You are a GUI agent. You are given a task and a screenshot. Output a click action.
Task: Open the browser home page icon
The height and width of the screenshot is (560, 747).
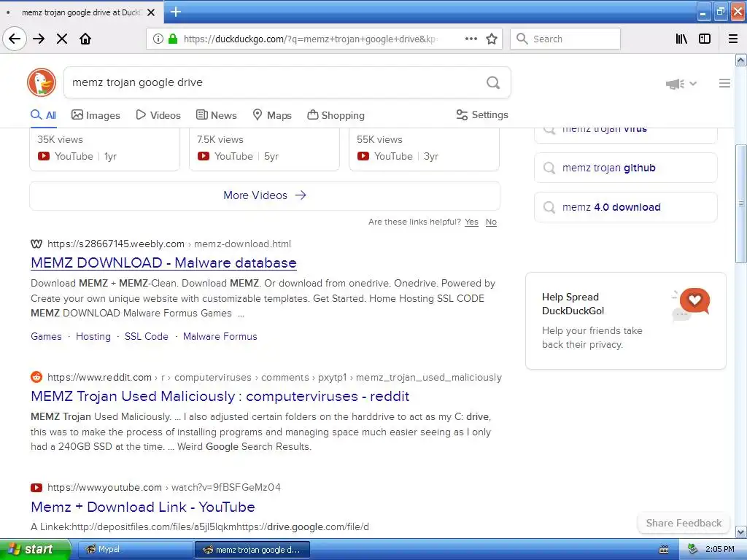tap(85, 39)
